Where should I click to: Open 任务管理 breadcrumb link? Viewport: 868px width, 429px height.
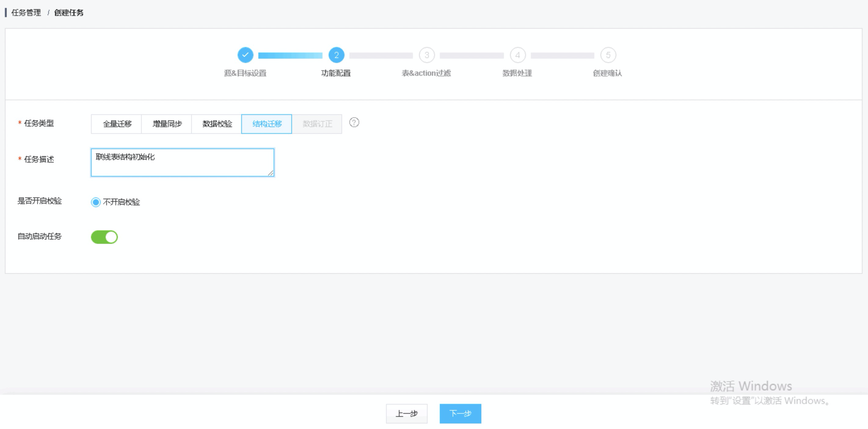tap(26, 13)
